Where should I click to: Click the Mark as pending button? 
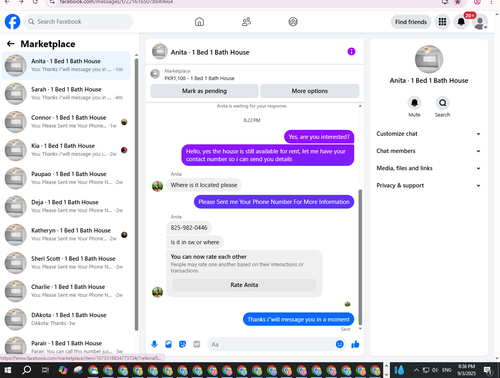click(x=204, y=91)
